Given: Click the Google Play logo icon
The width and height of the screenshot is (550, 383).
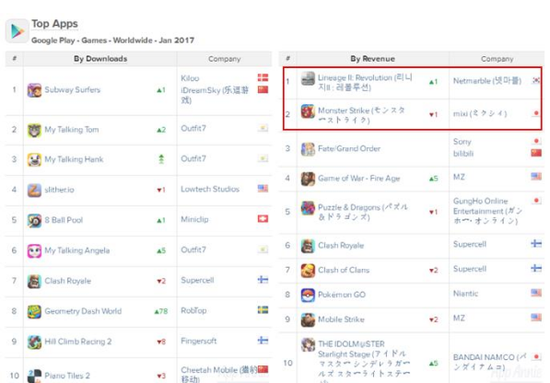Looking at the screenshot, I should (17, 31).
